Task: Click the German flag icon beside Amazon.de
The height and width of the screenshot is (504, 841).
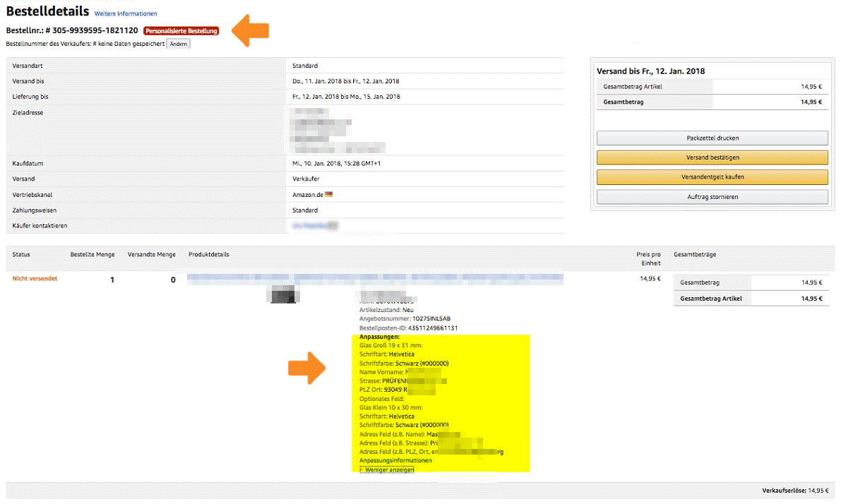Action: [x=328, y=195]
